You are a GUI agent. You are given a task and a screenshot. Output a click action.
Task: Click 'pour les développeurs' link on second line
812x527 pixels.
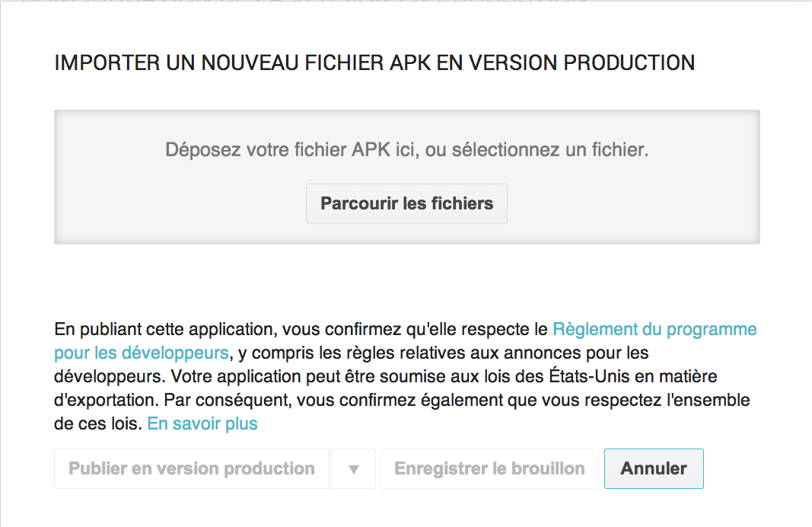(142, 353)
